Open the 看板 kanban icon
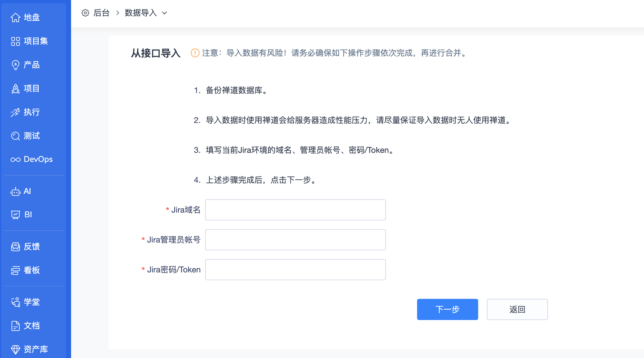The height and width of the screenshot is (358, 644). (x=16, y=271)
